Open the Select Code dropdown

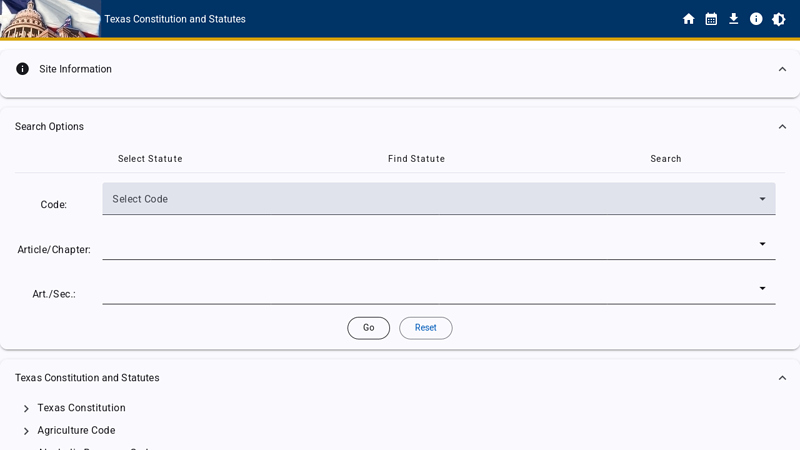[438, 199]
